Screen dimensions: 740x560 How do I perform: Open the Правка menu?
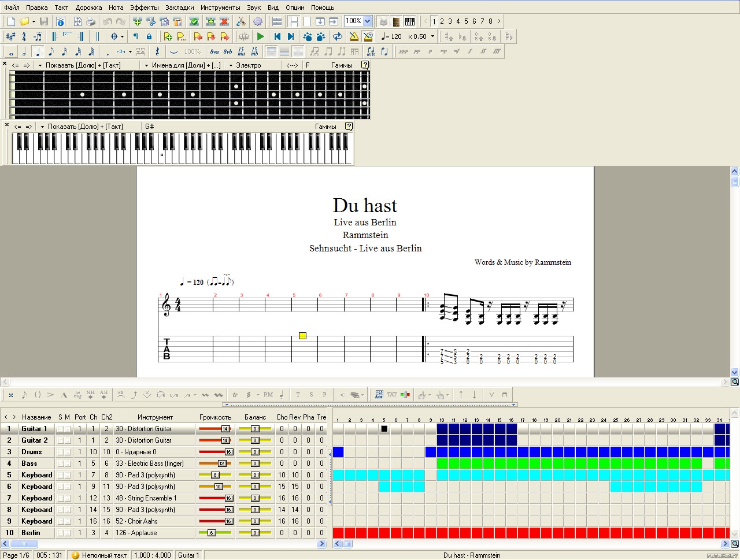coord(37,8)
